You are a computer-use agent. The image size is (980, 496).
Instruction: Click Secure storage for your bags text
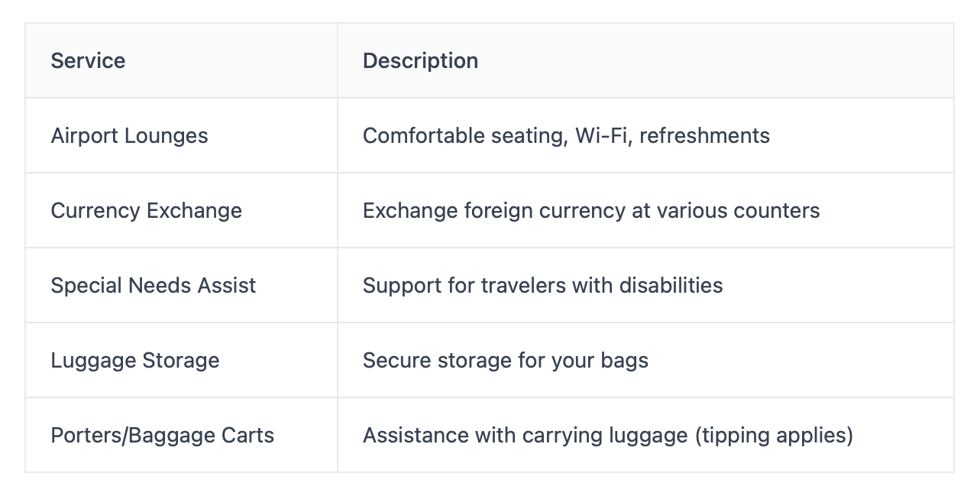point(505,361)
